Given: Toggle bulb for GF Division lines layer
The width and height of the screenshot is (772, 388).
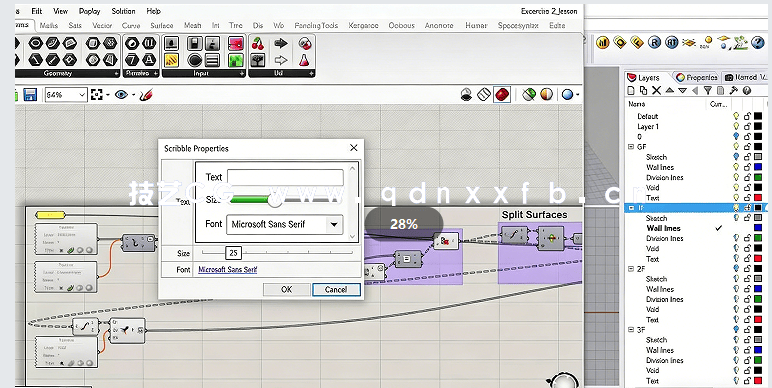Looking at the screenshot, I should coord(736,177).
